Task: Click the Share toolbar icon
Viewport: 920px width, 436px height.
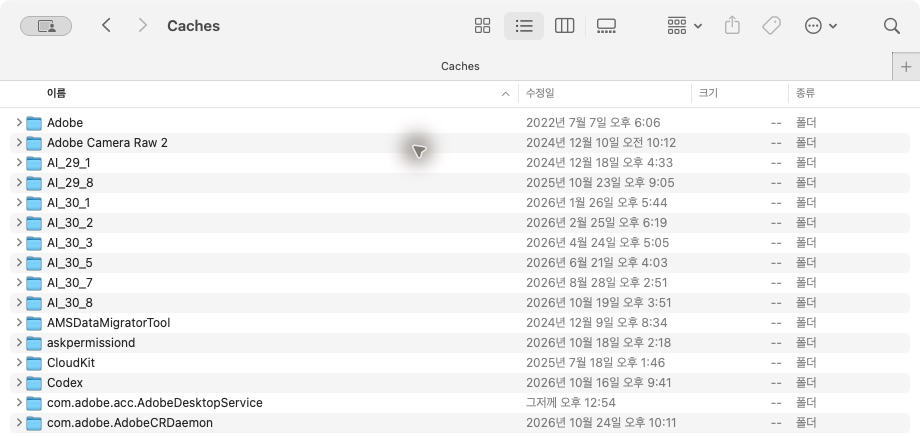Action: (732, 26)
